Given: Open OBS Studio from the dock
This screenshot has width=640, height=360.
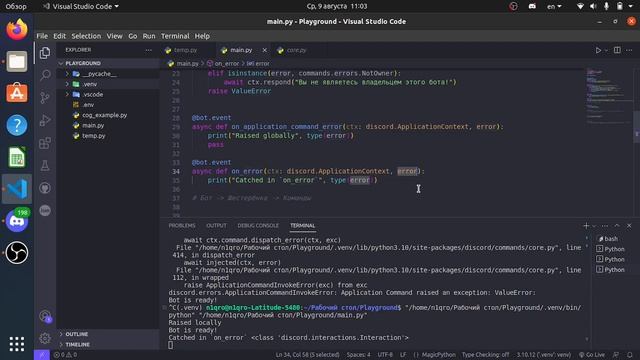Looking at the screenshot, I should 17,253.
